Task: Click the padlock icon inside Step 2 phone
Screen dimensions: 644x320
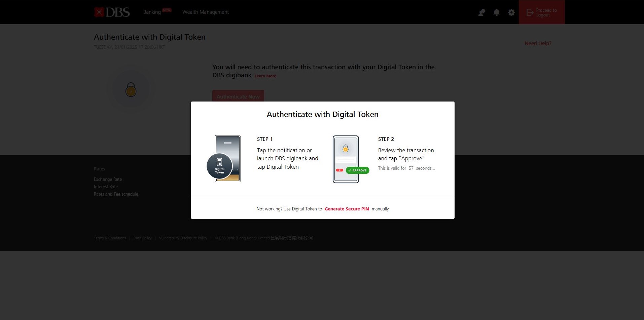Action: click(345, 149)
